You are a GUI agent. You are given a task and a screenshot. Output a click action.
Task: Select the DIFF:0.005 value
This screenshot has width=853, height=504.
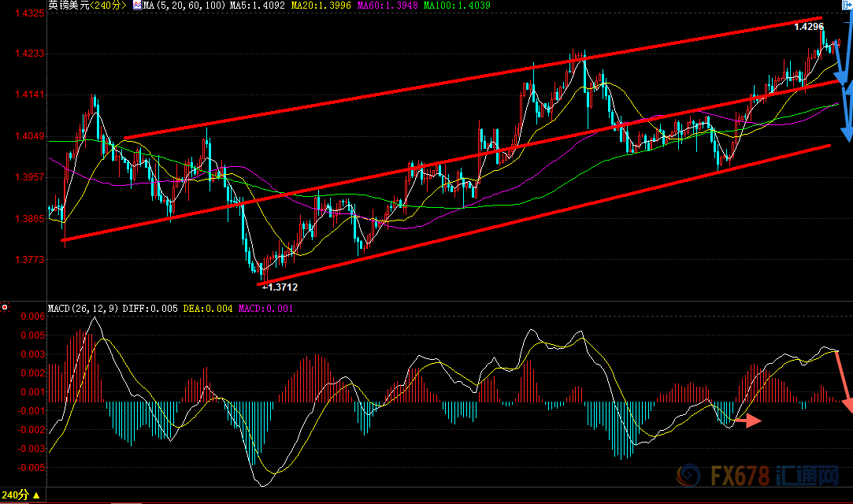pyautogui.click(x=150, y=308)
